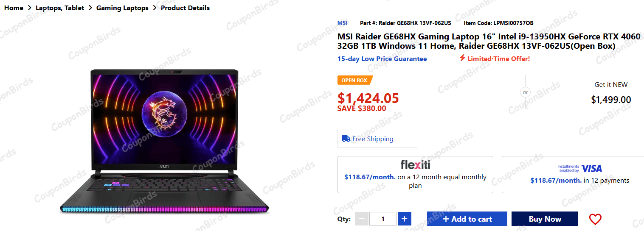This screenshot has width=644, height=231.
Task: Open the Home breadcrumb
Action: coord(14,8)
